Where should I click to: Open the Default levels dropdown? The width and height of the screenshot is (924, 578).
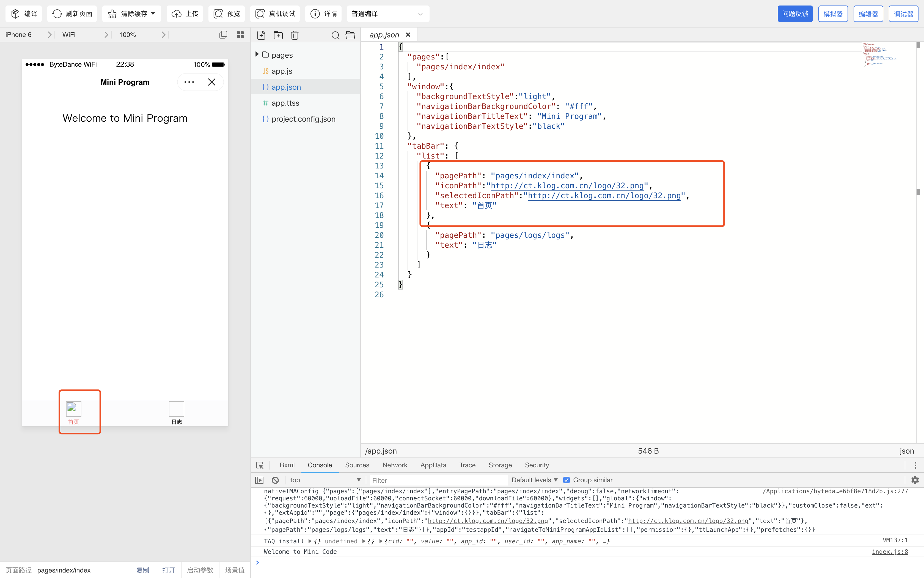click(x=535, y=480)
